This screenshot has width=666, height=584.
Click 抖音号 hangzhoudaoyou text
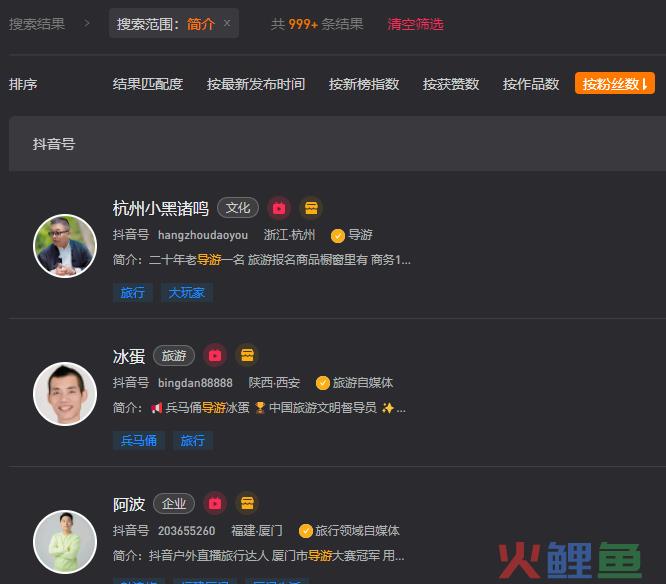(180, 235)
